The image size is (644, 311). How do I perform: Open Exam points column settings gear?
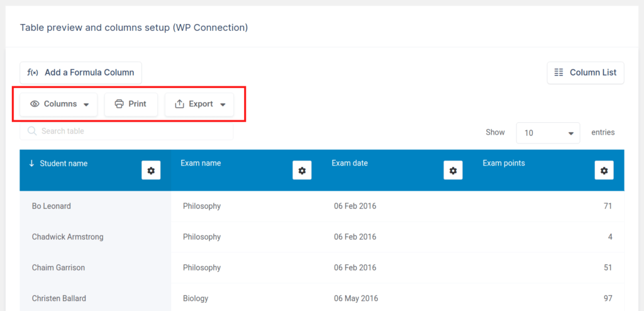(604, 171)
